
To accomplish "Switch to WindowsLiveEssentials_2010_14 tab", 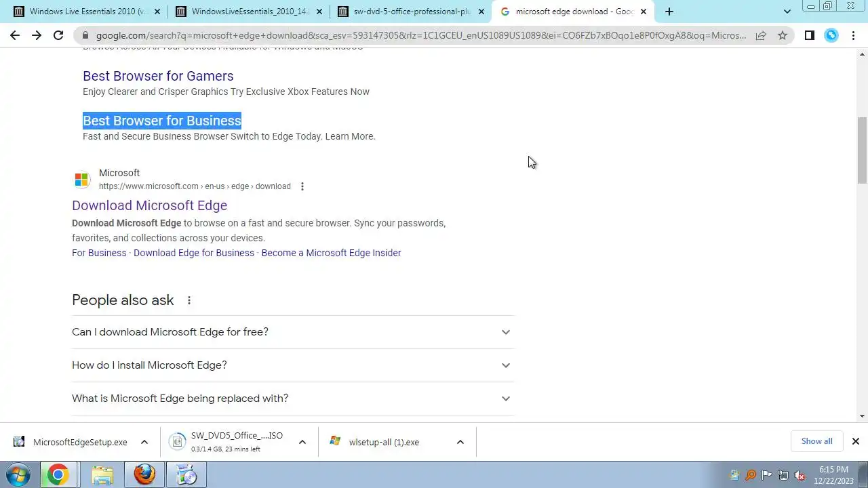I will pyautogui.click(x=249, y=12).
